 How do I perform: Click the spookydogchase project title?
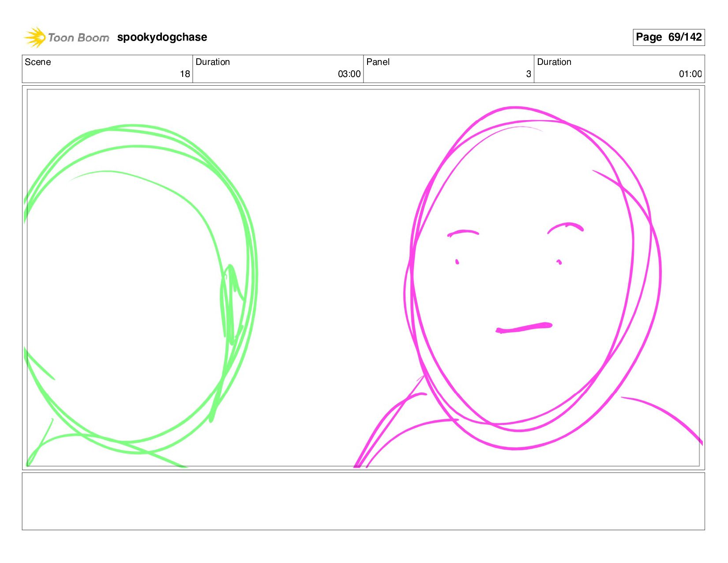(162, 37)
